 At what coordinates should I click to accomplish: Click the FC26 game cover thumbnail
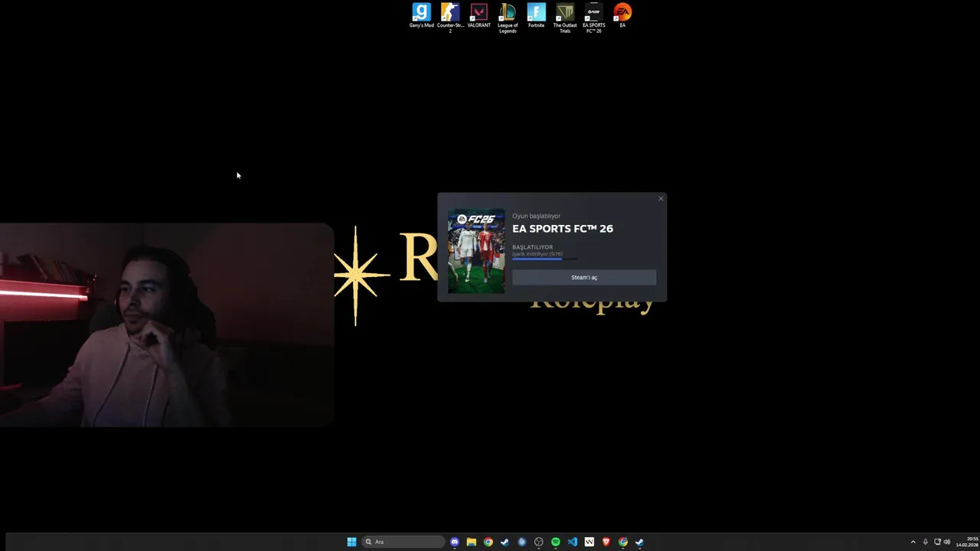point(476,251)
